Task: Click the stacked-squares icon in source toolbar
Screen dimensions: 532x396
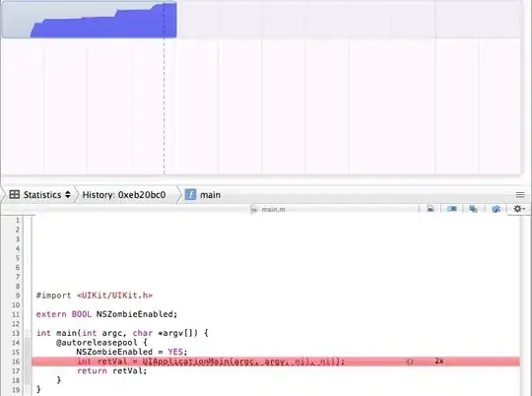Action: tap(473, 209)
